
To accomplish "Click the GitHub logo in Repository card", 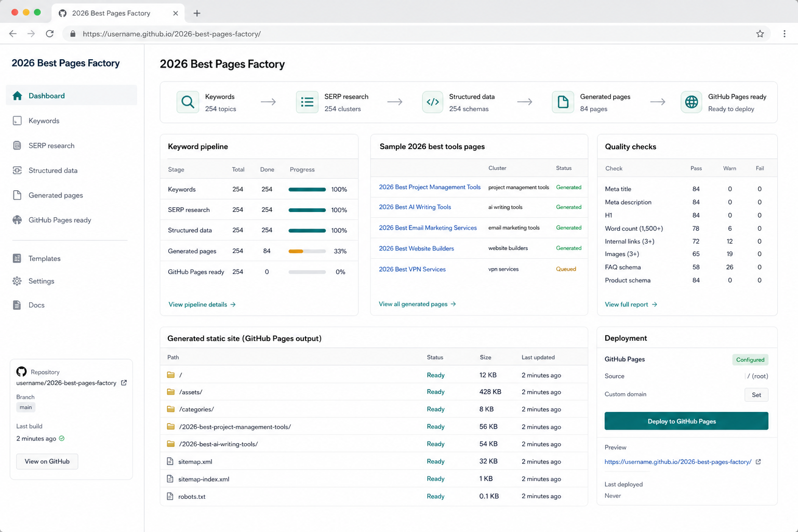I will pos(21,371).
